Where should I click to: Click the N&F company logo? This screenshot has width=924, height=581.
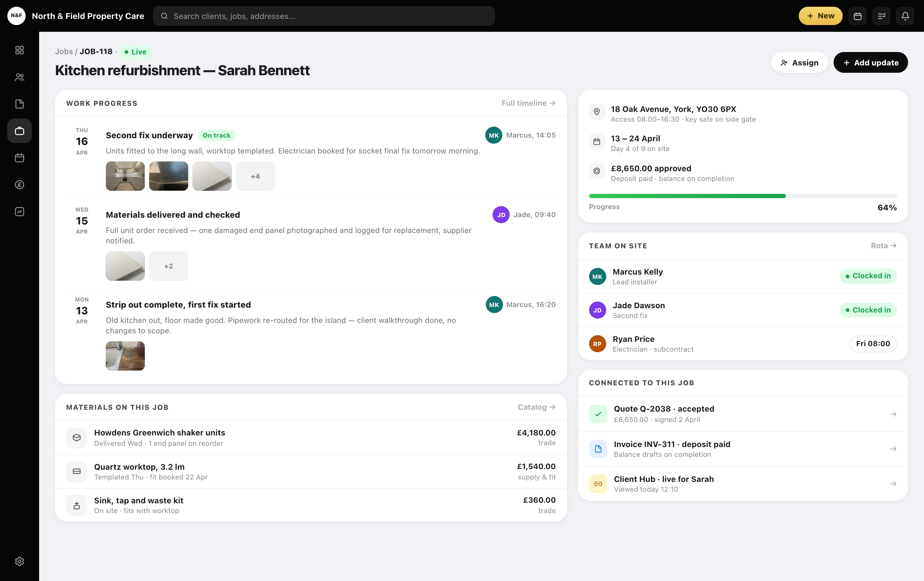(x=16, y=16)
